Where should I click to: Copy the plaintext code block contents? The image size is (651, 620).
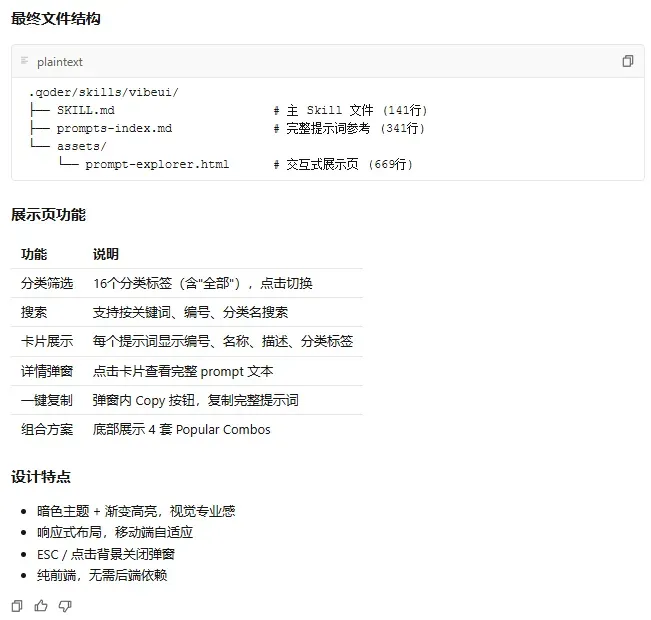click(x=627, y=61)
